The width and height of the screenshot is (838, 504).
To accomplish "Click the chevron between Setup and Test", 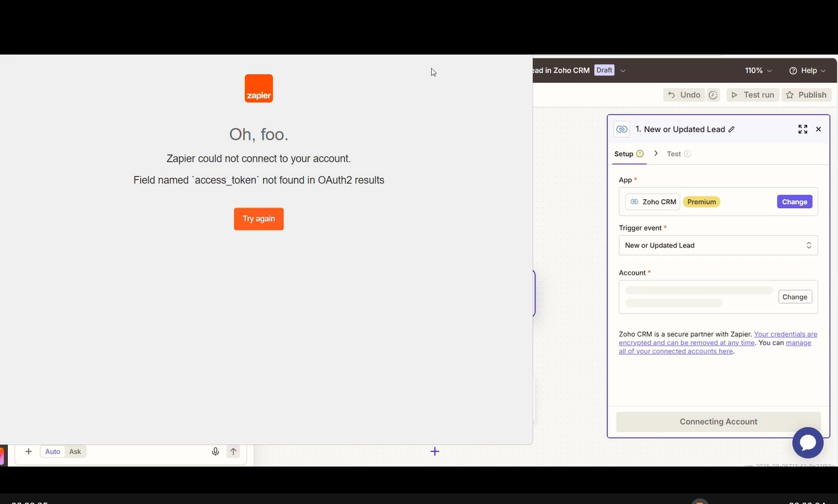I will pos(656,153).
